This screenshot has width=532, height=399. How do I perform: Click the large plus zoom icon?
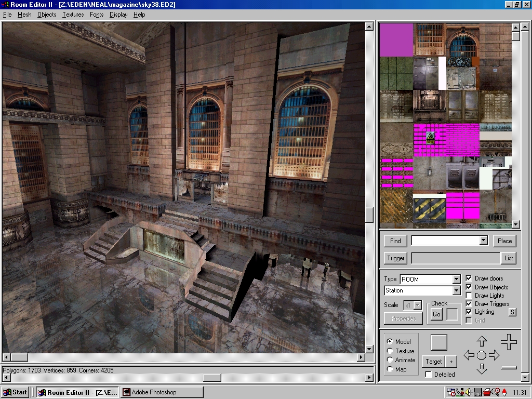[x=509, y=342]
